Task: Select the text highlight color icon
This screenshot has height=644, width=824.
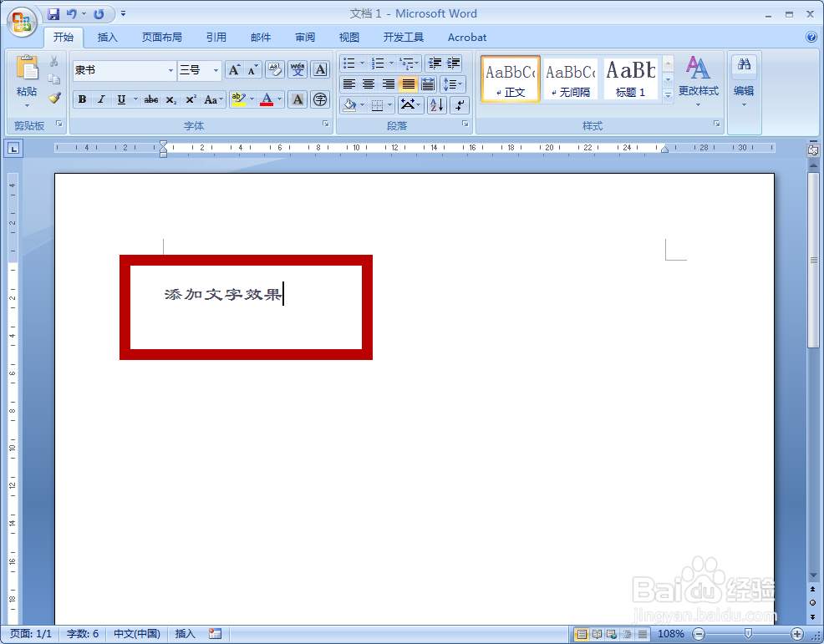Action: pos(239,99)
